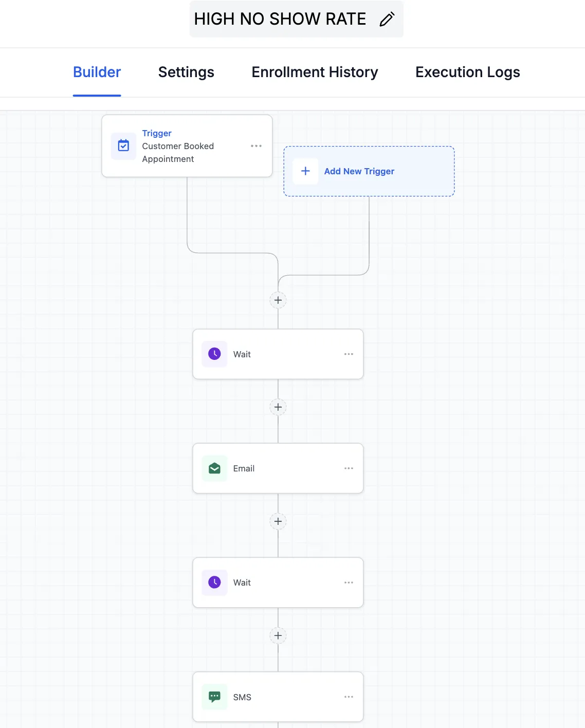Switch to the Settings tab
Viewport: 585px width, 728px height.
point(186,72)
